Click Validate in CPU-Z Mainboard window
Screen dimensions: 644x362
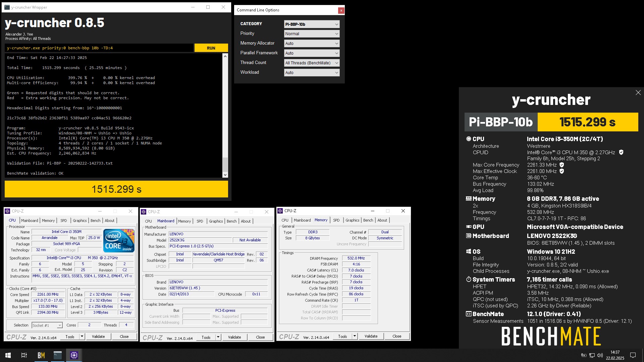coord(234,337)
